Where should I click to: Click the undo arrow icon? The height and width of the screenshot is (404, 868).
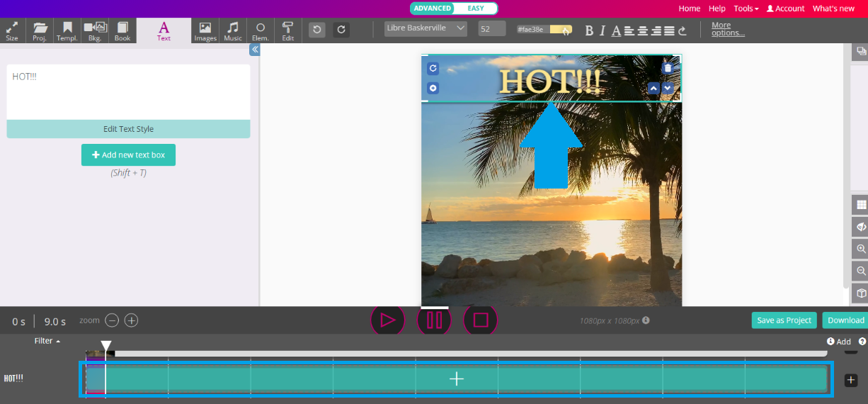tap(317, 30)
